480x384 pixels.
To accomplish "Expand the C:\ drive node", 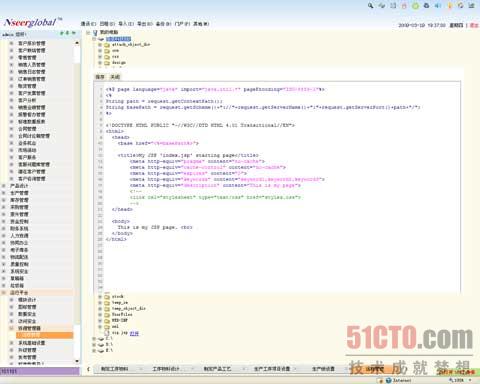I will (x=94, y=339).
